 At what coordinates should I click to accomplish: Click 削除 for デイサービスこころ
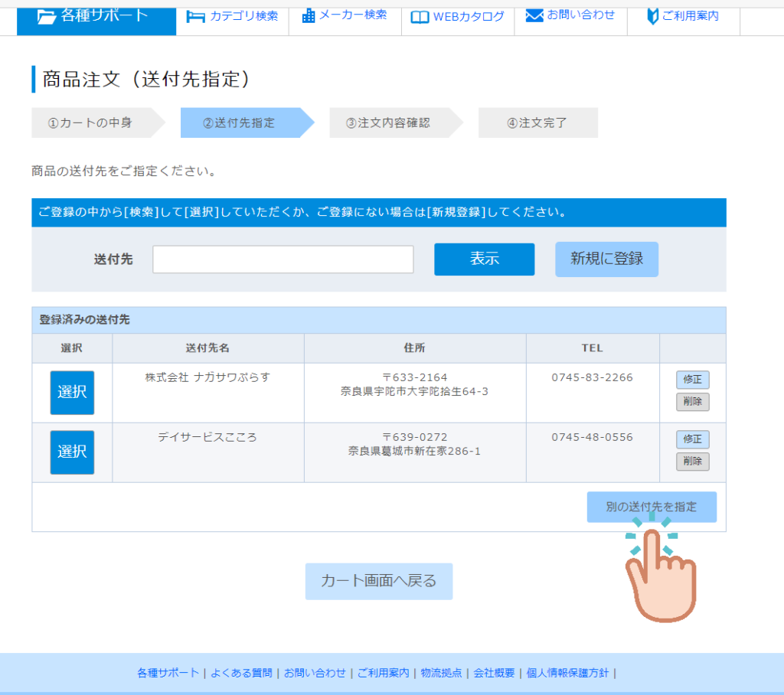(x=692, y=462)
